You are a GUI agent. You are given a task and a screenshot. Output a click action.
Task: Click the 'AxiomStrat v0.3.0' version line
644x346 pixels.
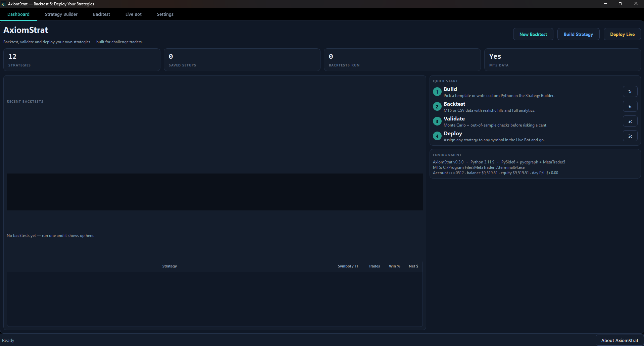(499, 162)
